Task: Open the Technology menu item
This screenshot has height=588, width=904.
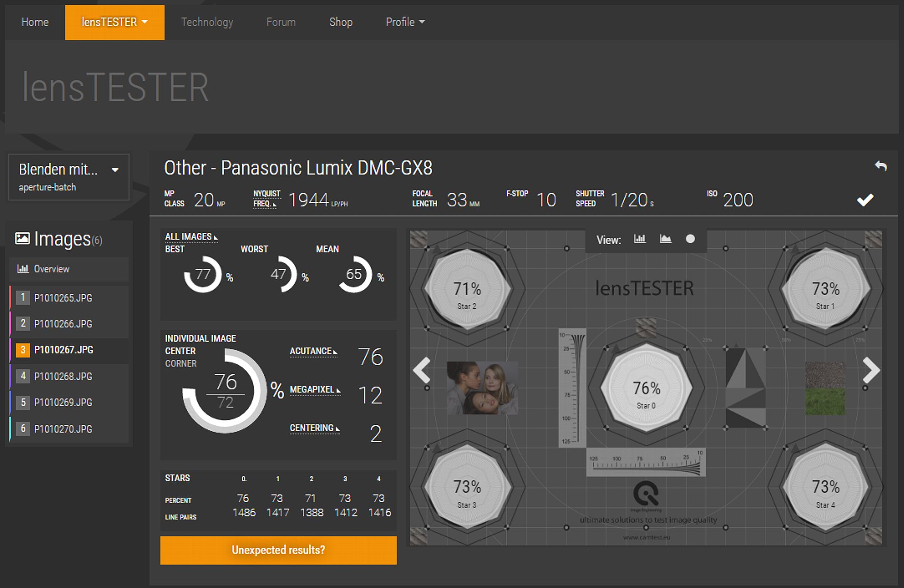Action: click(207, 22)
